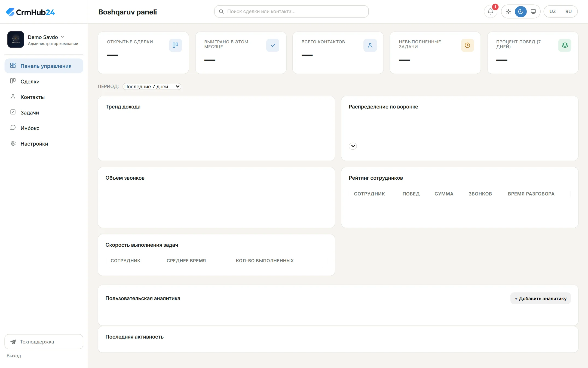Click the layers icon on Процент побед card
The width and height of the screenshot is (588, 368).
565,45
